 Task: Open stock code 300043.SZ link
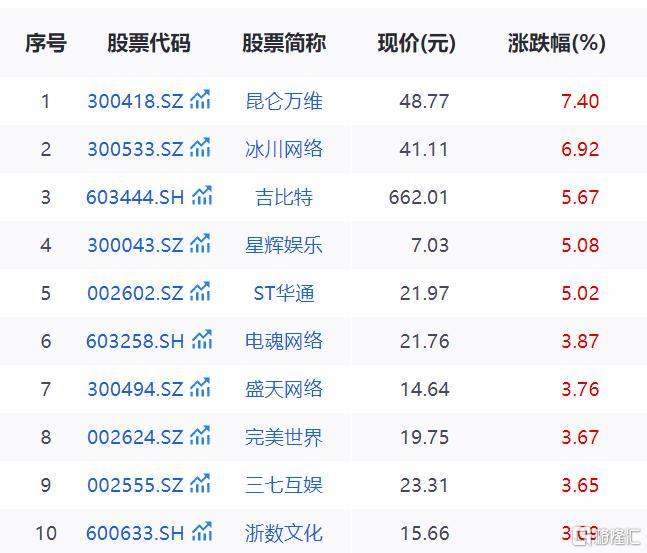(x=135, y=245)
